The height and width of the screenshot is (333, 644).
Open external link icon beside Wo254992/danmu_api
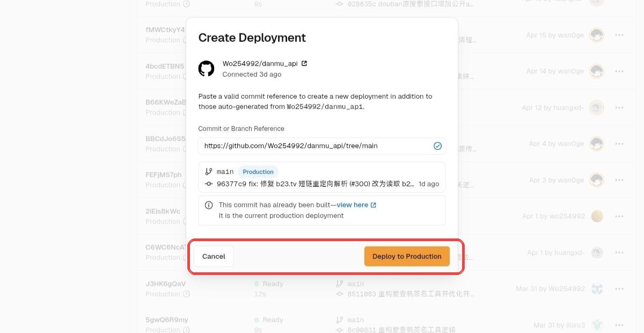[x=304, y=63]
